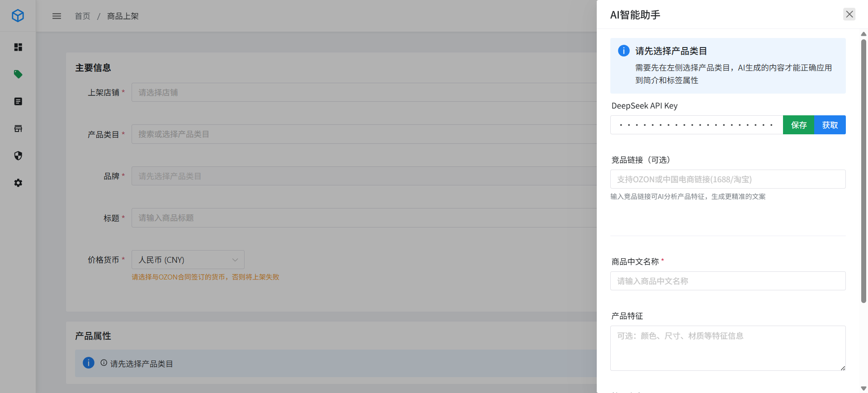Click the blue 获取 button
The height and width of the screenshot is (393, 868).
click(x=830, y=125)
